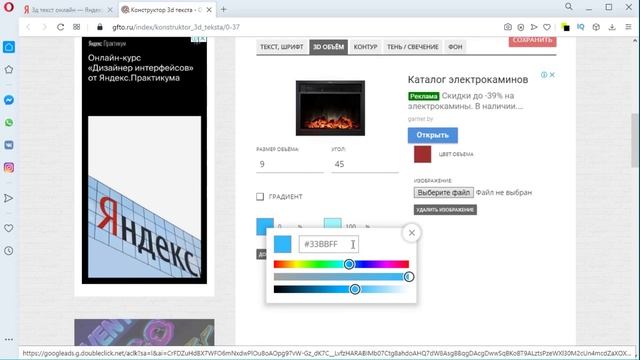This screenshot has height=360, width=640.
Task: Open personal news arrow in the sidebar
Action: tap(9, 198)
